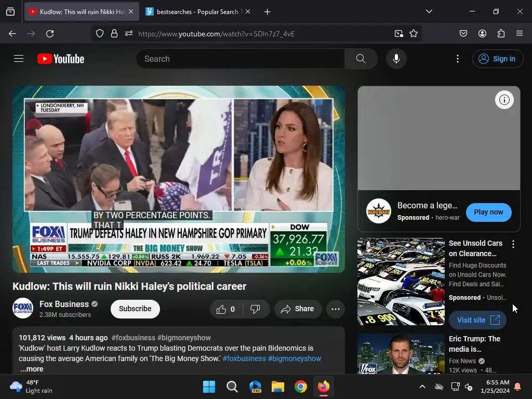Open tracking protection shield icon

99,34
